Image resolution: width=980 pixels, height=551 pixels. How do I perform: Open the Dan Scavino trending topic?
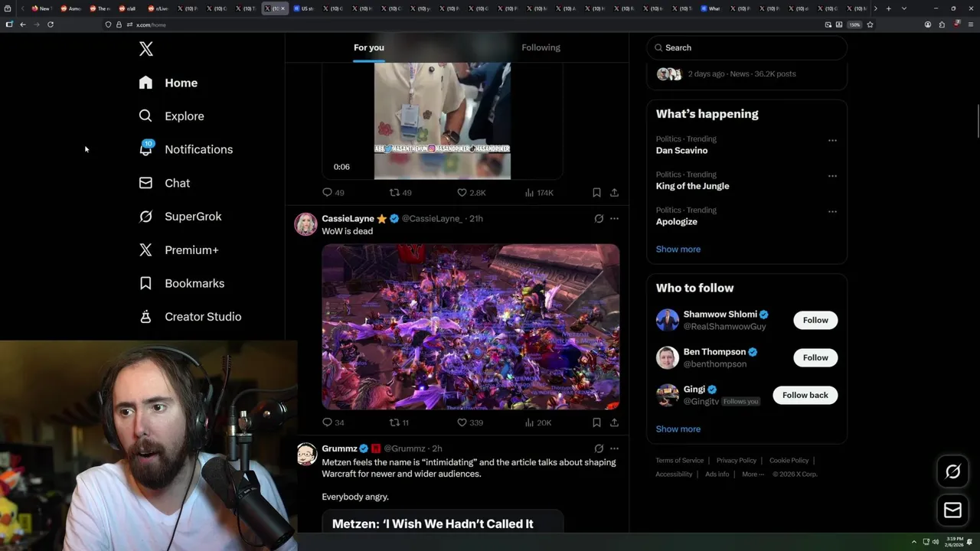(x=681, y=151)
